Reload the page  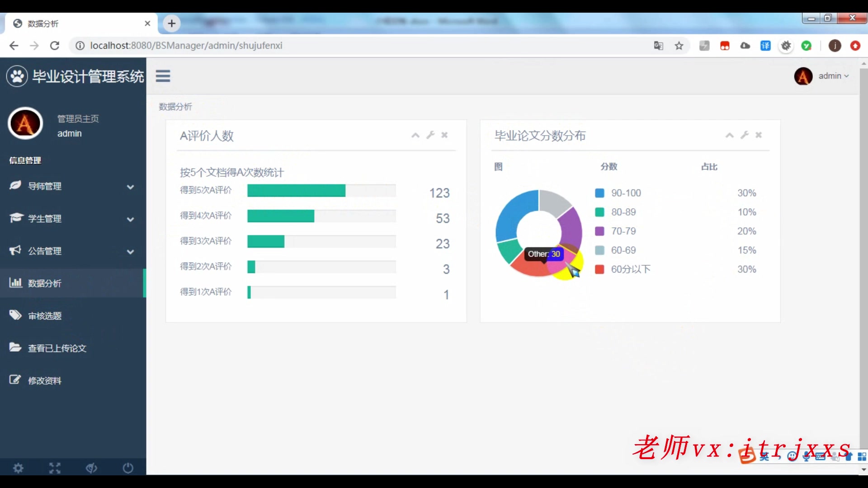click(55, 46)
